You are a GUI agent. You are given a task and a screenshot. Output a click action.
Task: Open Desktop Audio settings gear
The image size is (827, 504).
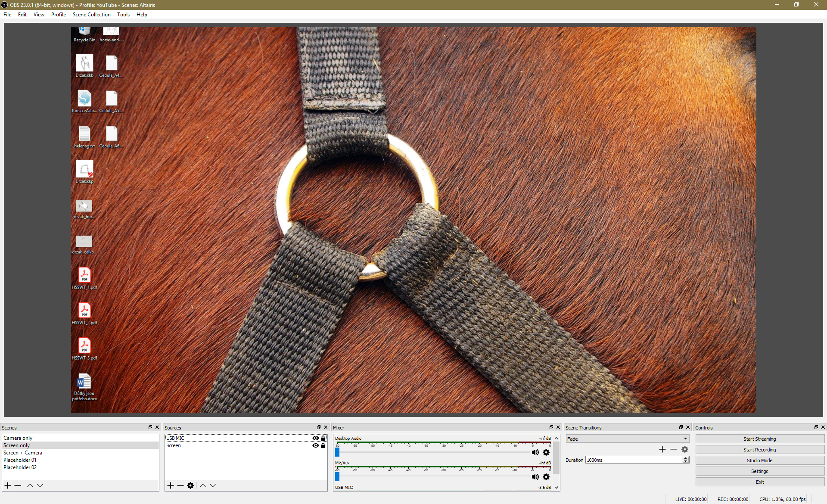[x=546, y=452]
